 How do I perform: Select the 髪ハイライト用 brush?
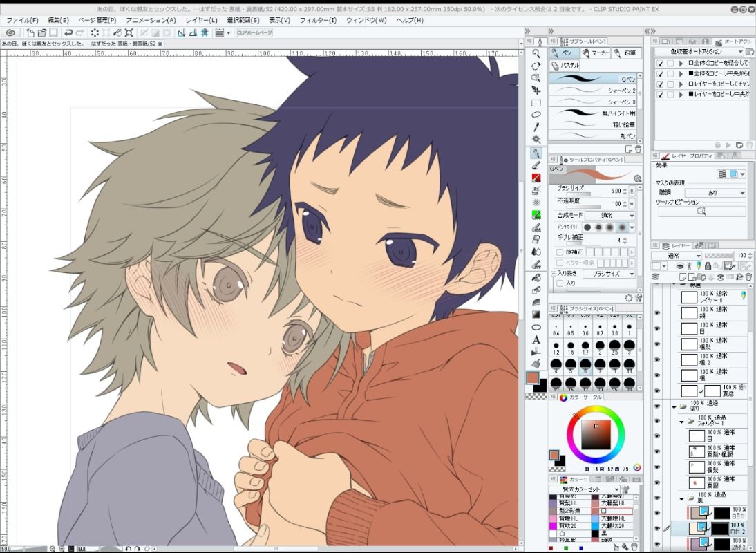click(x=593, y=113)
